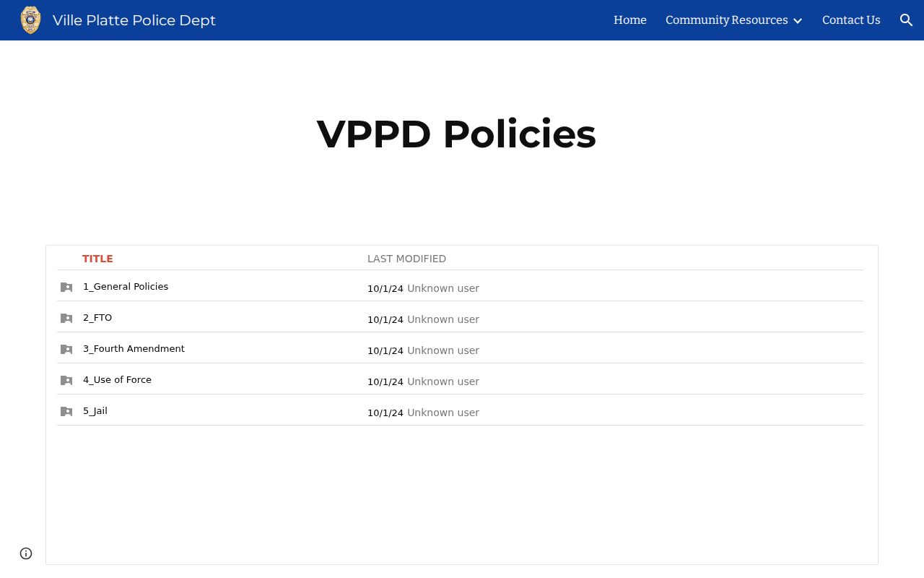Expand Community Resources dropdown arrow

[x=798, y=20]
